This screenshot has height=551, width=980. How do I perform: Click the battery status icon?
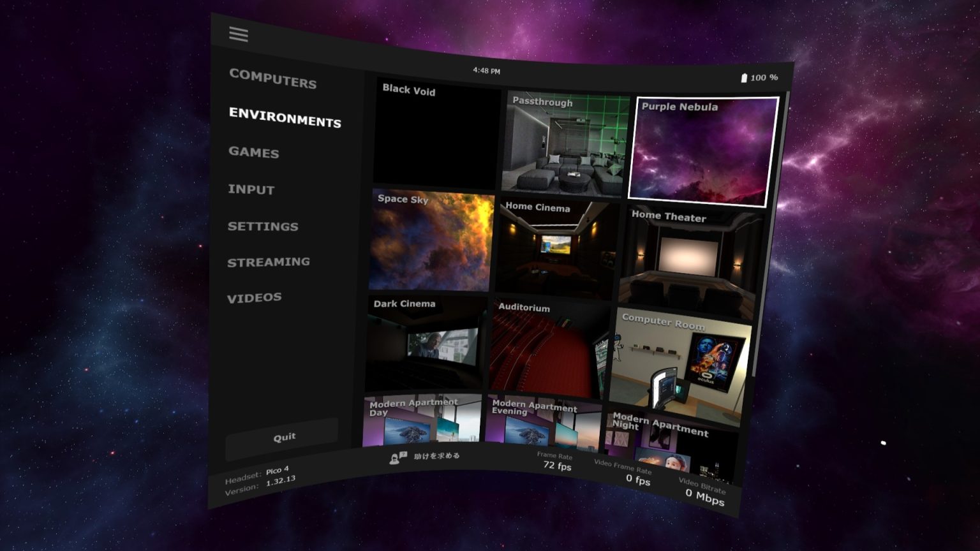pos(743,78)
